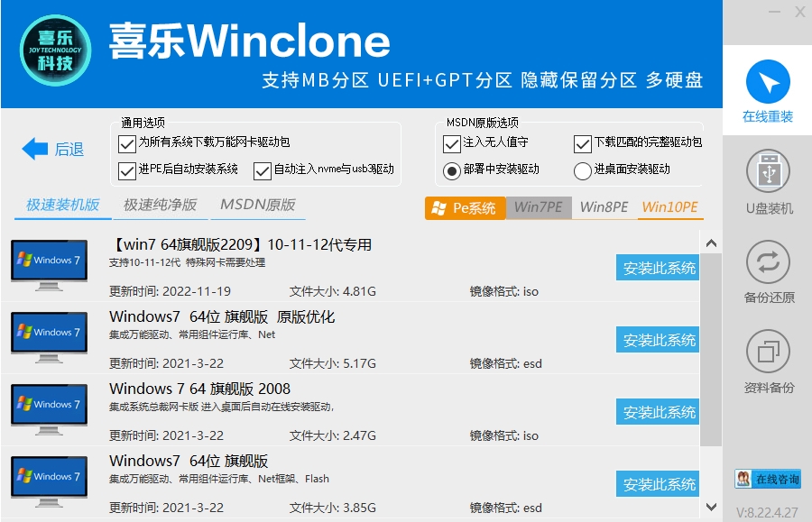Open the U盘装机 USB install icon
812x522 pixels.
768,171
